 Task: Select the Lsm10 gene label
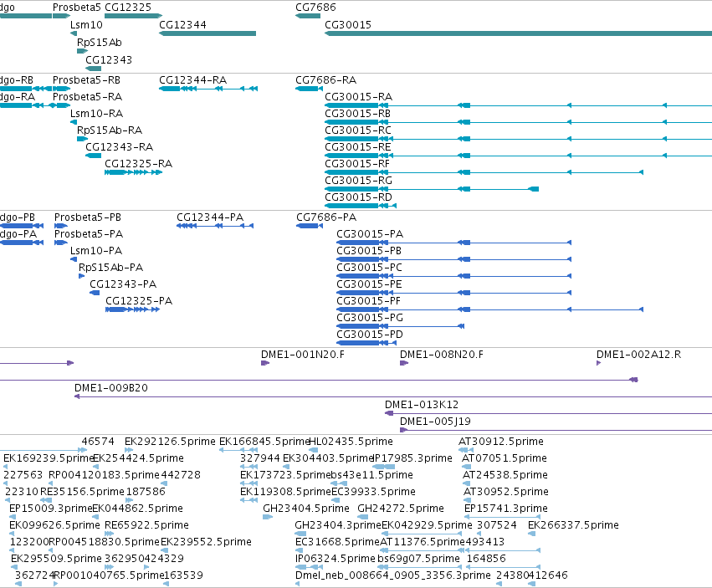(x=86, y=24)
